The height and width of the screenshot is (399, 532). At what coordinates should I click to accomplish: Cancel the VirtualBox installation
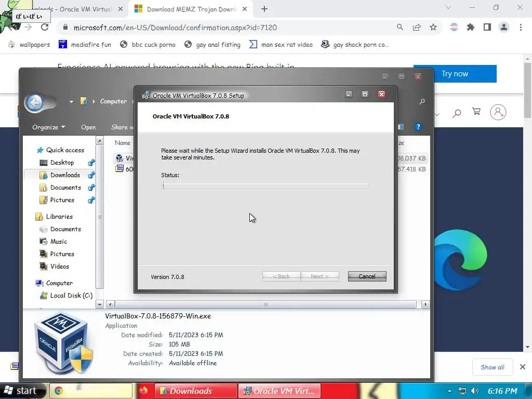367,276
